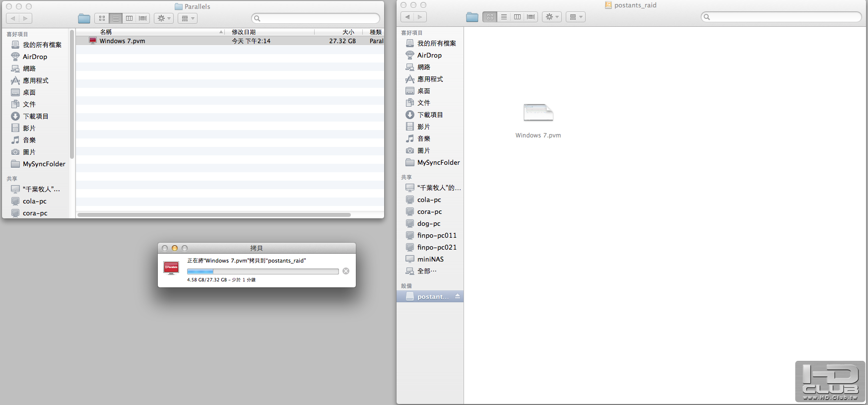Image resolution: width=868 pixels, height=405 pixels.
Task: Select Windows 7.pvm icon in postants_raid
Action: tap(538, 113)
